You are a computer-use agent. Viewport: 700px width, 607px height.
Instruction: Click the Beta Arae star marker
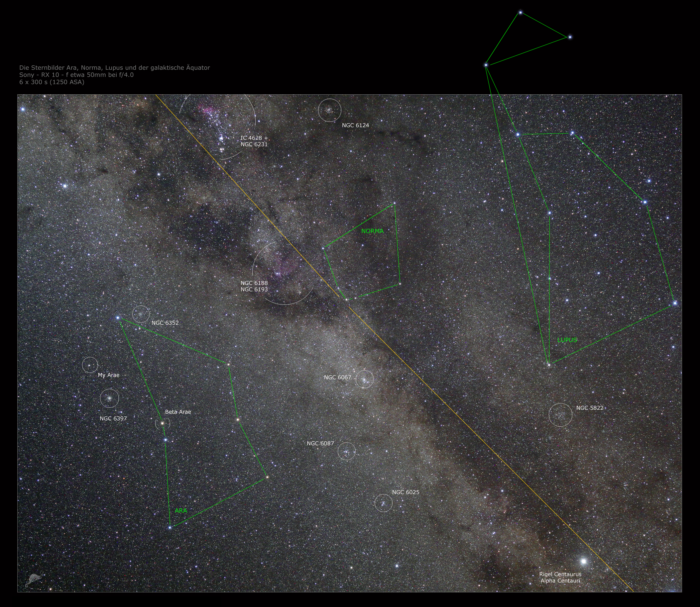point(163,423)
